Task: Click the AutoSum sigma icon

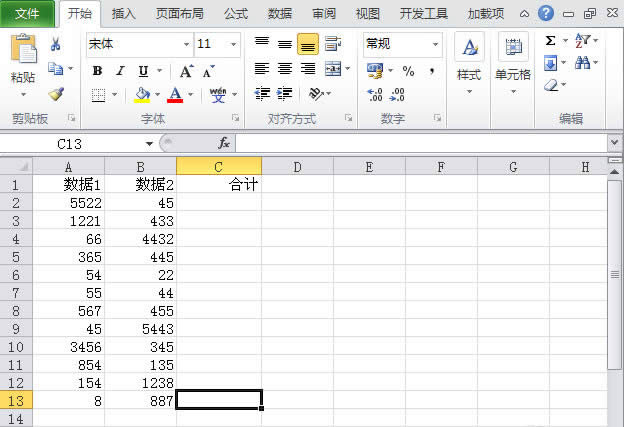Action: (551, 41)
